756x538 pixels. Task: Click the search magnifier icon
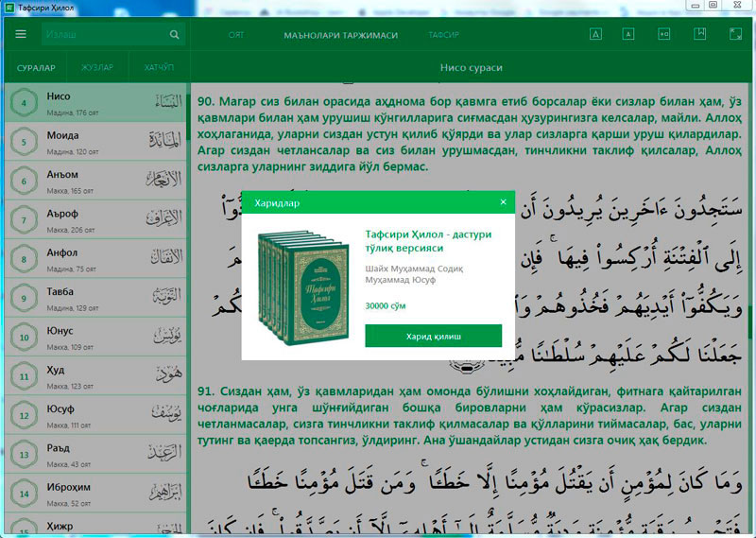(175, 35)
